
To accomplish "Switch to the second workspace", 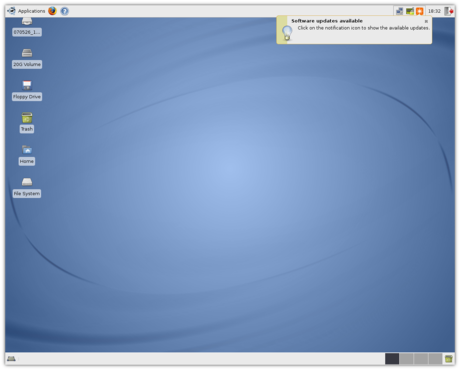I will click(x=406, y=359).
